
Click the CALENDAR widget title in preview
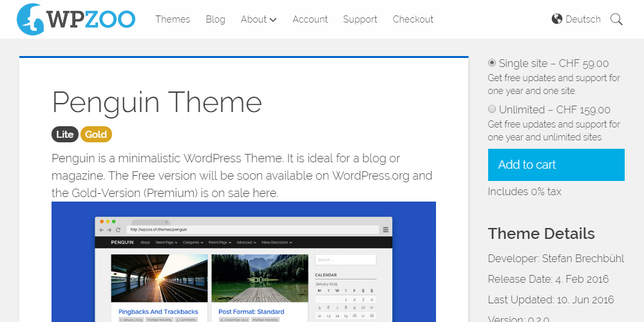pyautogui.click(x=326, y=275)
